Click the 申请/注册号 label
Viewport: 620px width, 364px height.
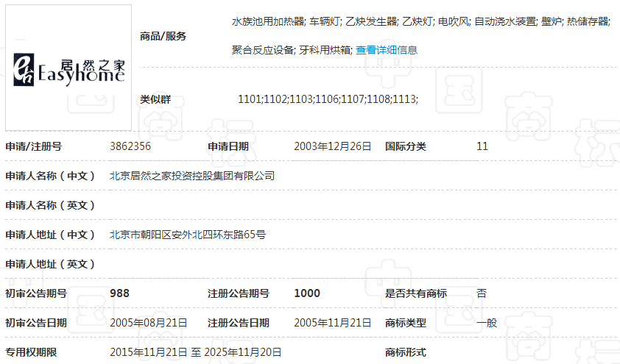pos(34,146)
